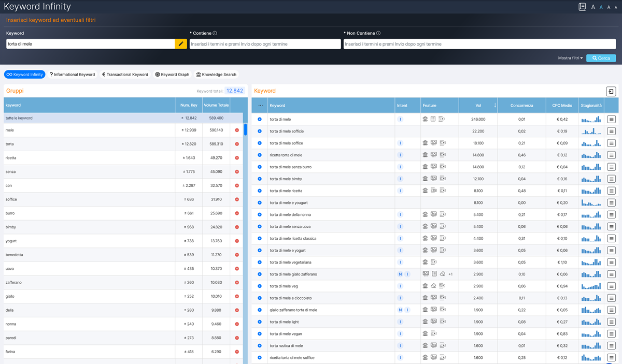This screenshot has width=622, height=364.
Task: Click the red minus for 'bimby' group
Action: tap(237, 227)
